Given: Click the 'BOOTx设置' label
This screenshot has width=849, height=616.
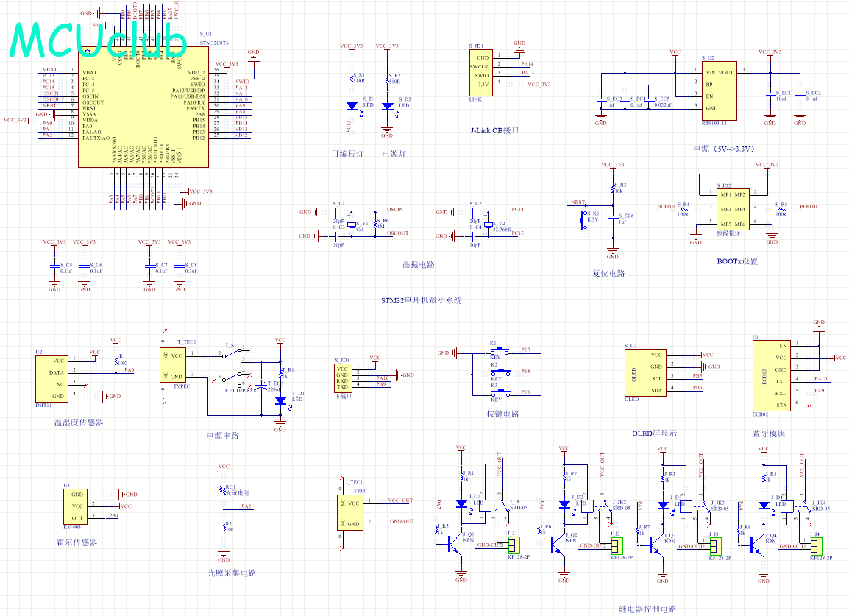Looking at the screenshot, I should click(x=737, y=261).
